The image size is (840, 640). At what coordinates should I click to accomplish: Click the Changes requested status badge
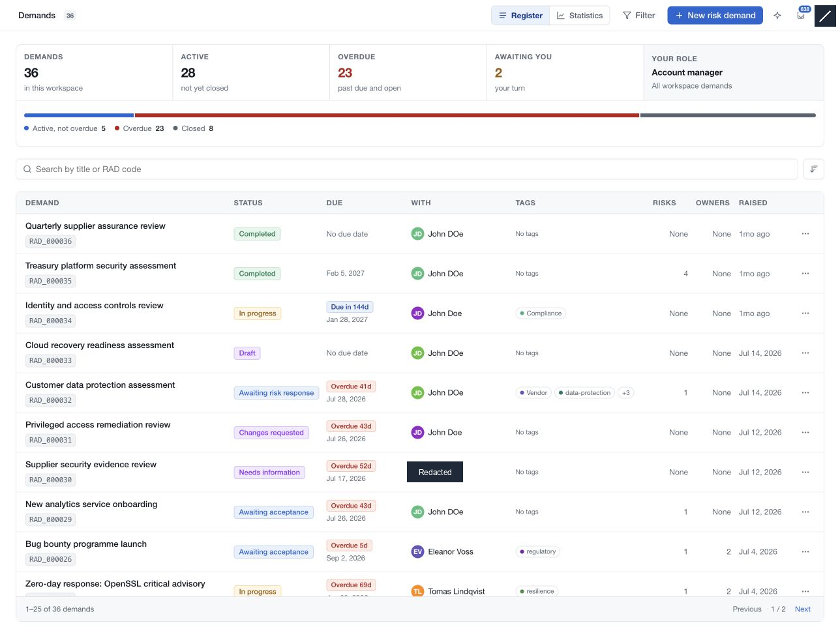(x=271, y=433)
